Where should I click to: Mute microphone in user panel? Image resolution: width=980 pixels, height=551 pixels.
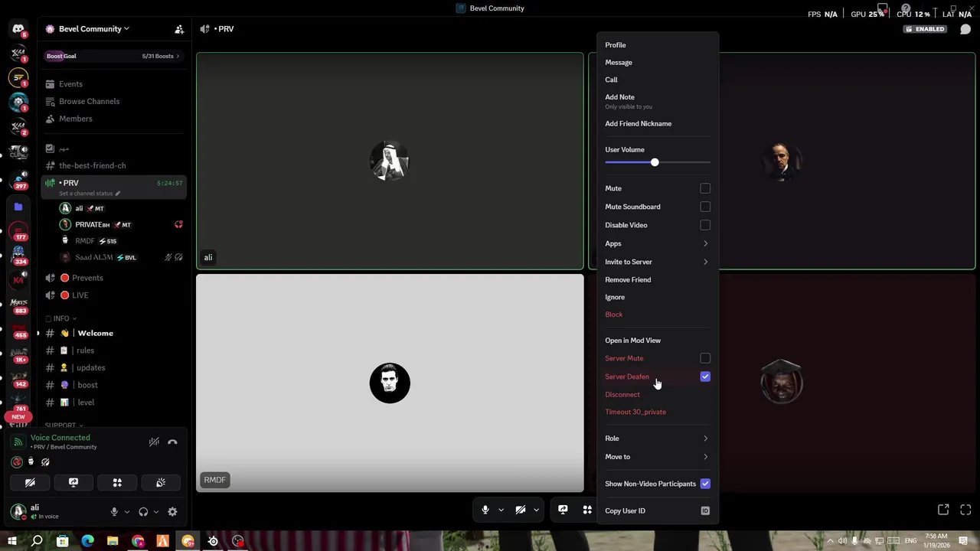click(x=114, y=512)
